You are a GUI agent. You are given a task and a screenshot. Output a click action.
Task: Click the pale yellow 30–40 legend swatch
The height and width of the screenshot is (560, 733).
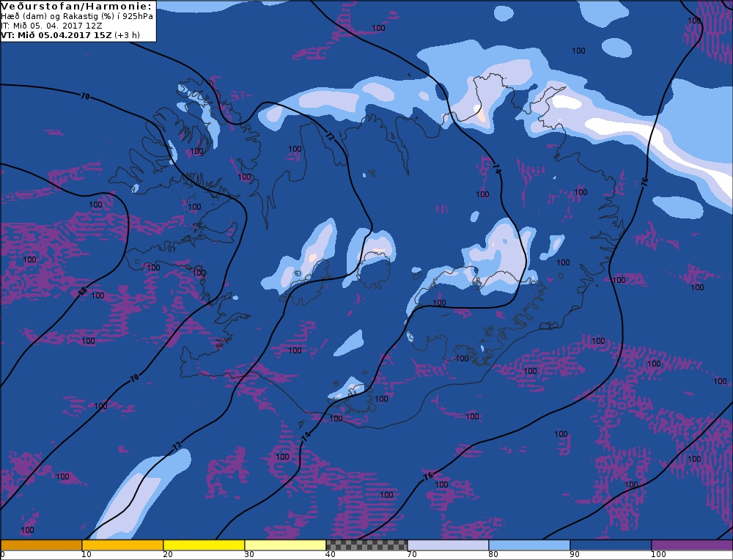click(x=285, y=545)
